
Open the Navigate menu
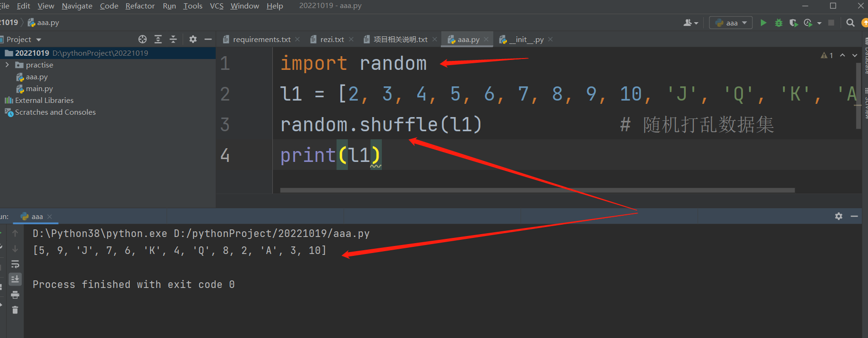tap(77, 6)
